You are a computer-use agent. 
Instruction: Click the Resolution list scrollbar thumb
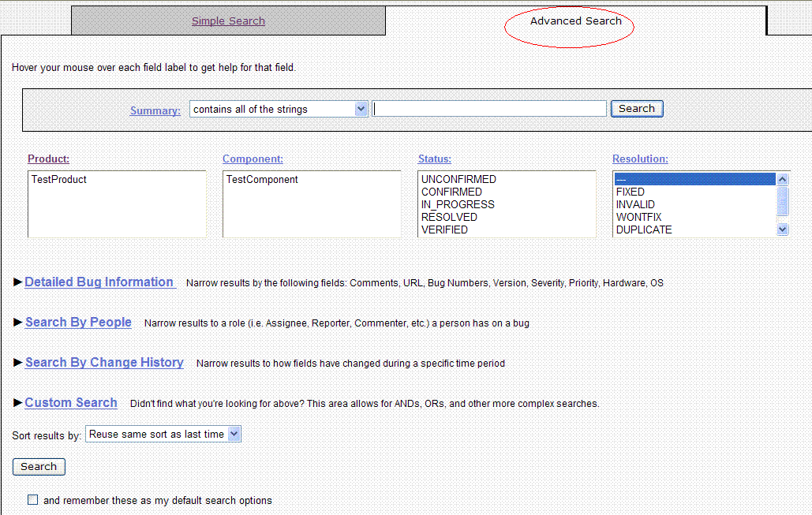[783, 201]
